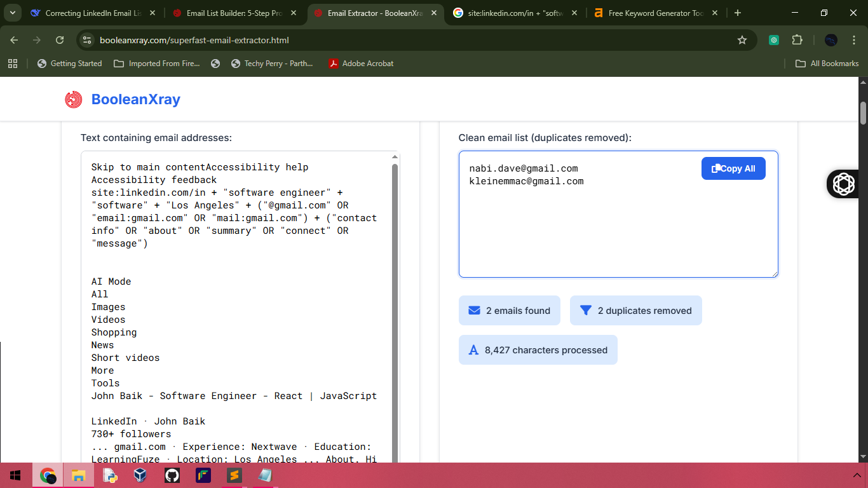Expand the Imported From Firefox bookmarks folder
The width and height of the screenshot is (868, 488).
coord(157,64)
